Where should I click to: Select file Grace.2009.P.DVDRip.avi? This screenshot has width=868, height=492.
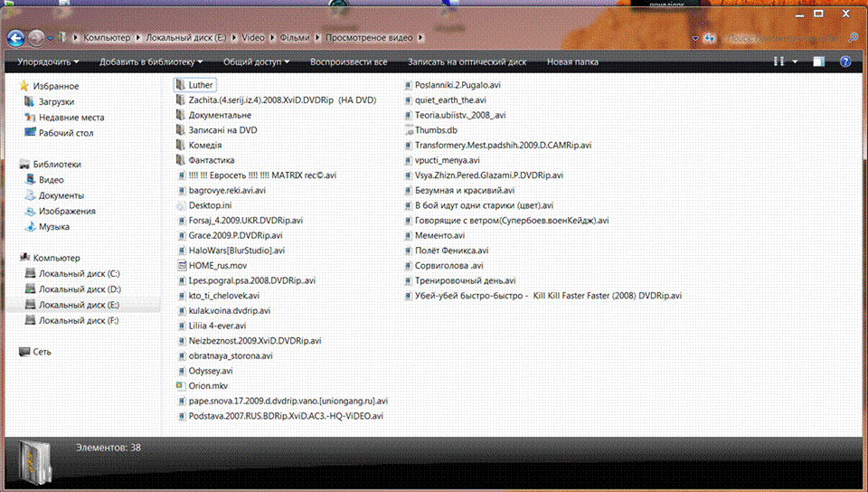[235, 235]
